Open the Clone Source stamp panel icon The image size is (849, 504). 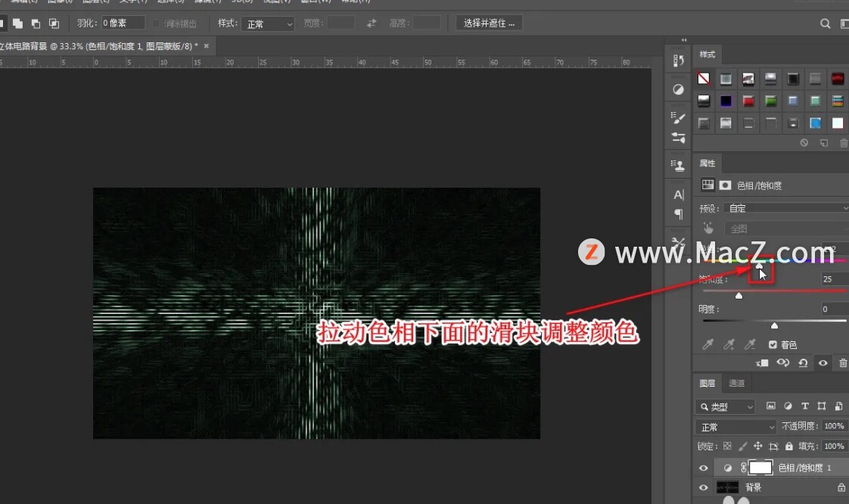679,166
